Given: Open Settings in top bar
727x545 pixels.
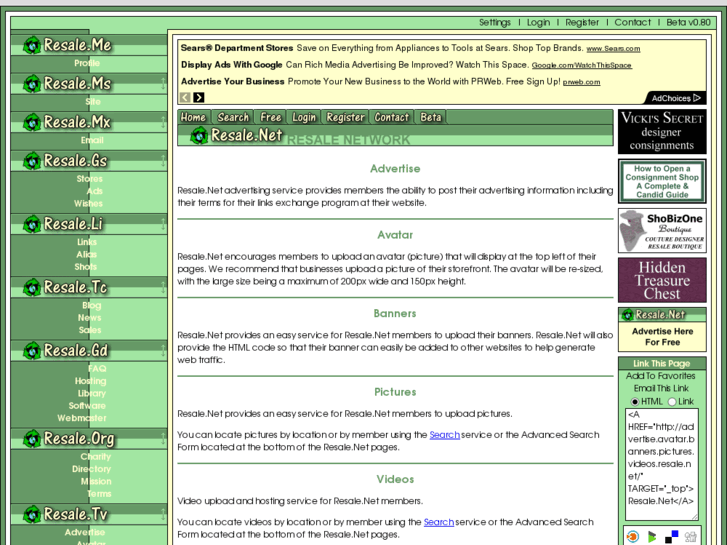Looking at the screenshot, I should pyautogui.click(x=495, y=22).
